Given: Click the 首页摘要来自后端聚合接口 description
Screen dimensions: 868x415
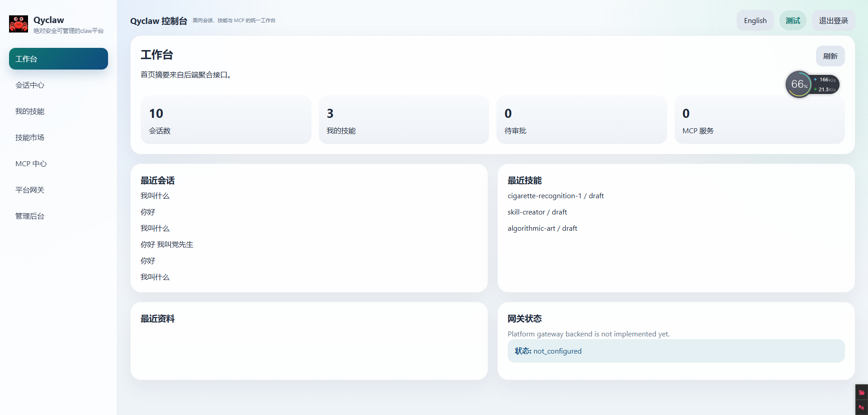Looking at the screenshot, I should point(187,75).
